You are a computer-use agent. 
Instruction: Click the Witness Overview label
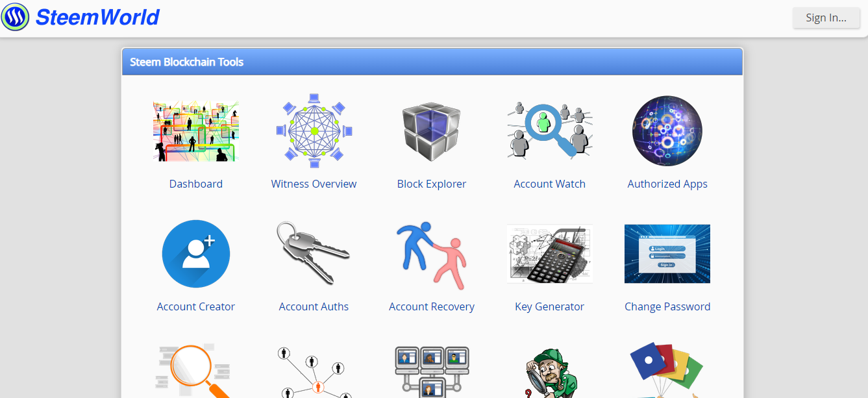click(314, 184)
